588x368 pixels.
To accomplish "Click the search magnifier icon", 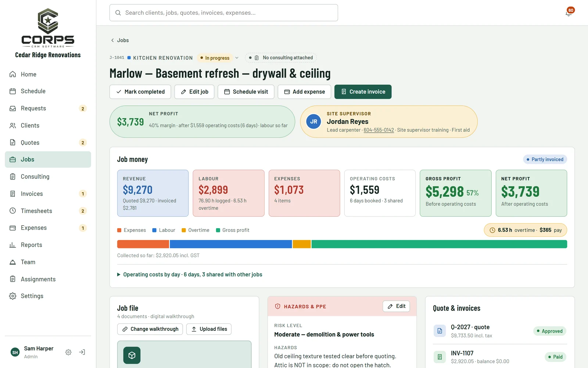I will pyautogui.click(x=118, y=13).
